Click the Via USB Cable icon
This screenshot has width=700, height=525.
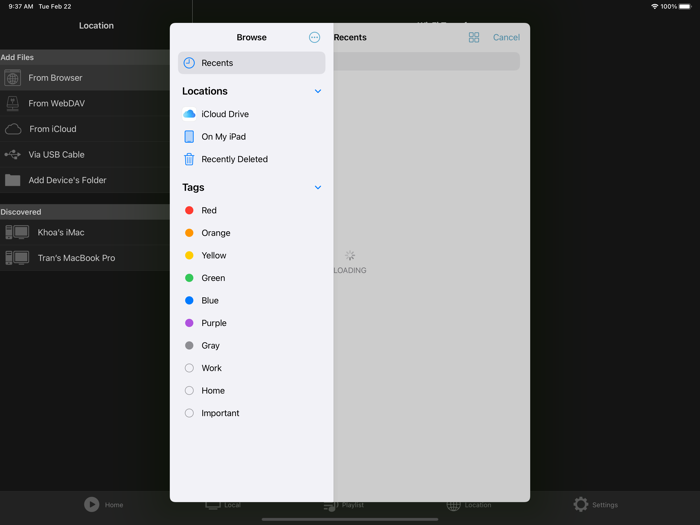(12, 154)
